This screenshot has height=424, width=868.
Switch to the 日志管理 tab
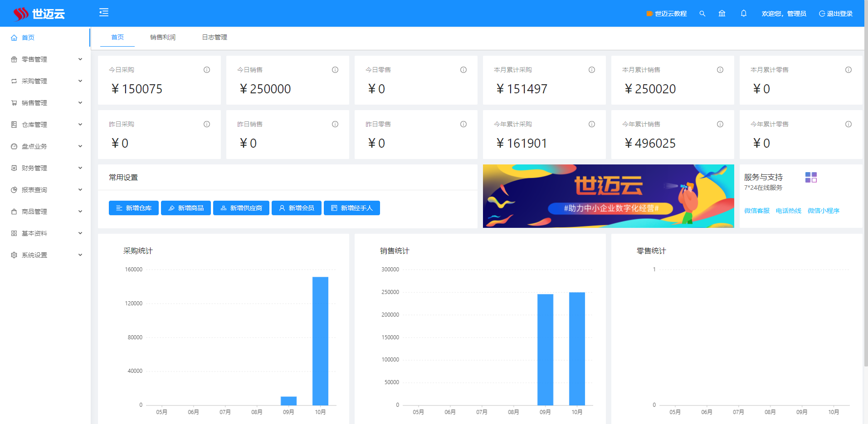tap(215, 37)
